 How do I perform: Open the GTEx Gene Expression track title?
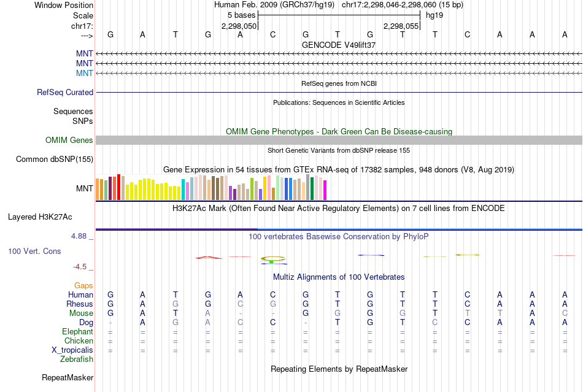pyautogui.click(x=339, y=170)
